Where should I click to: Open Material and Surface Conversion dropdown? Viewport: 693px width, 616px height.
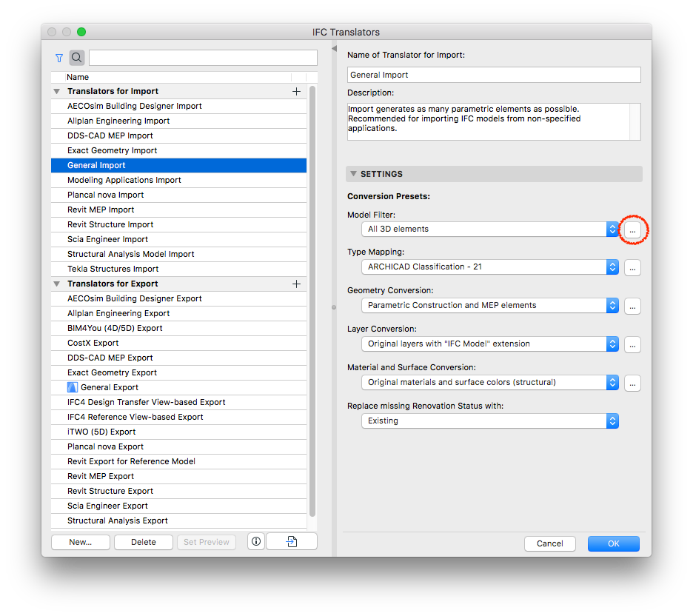490,382
